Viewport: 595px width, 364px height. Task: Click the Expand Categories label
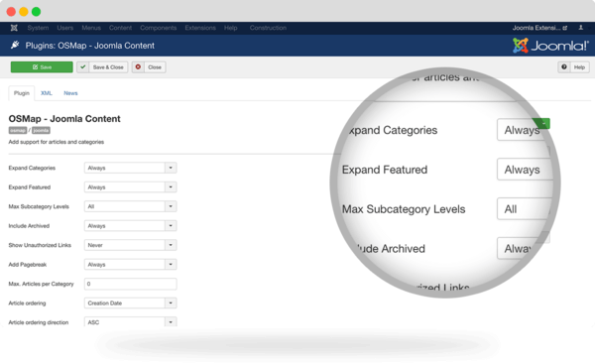(32, 168)
